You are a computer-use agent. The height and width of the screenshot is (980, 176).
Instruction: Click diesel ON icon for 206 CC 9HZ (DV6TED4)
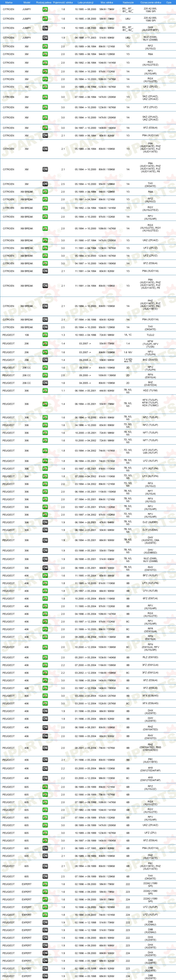pos(45,383)
